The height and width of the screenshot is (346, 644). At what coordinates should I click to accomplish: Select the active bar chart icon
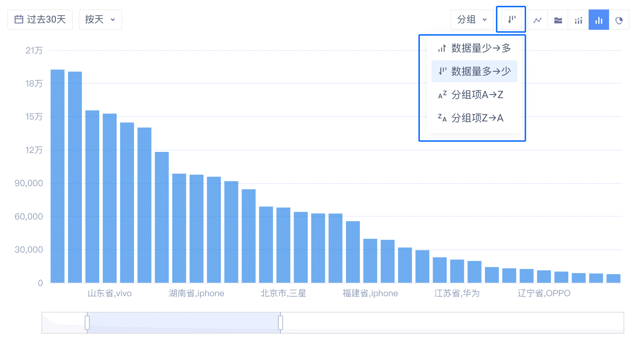point(599,20)
